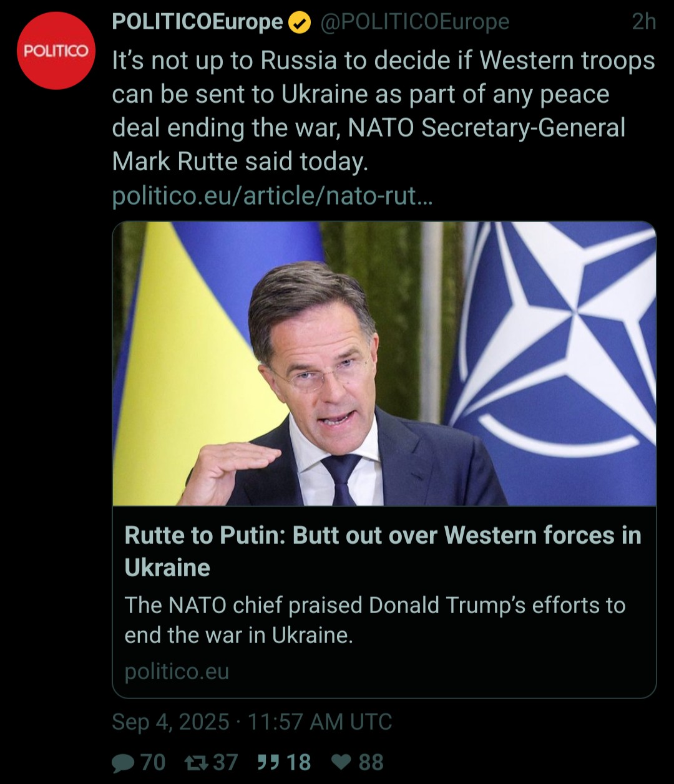Open the 2h relative timestamp

pyautogui.click(x=643, y=22)
